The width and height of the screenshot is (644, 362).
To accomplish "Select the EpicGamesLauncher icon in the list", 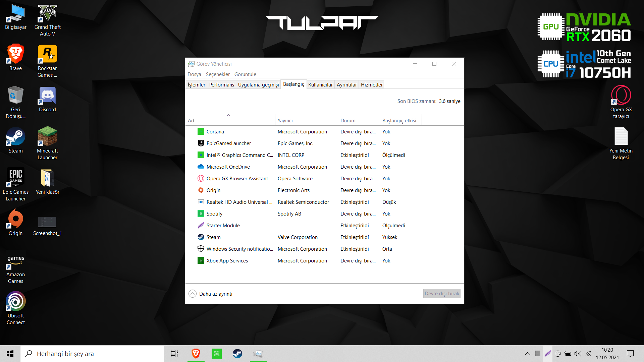I will pos(201,143).
